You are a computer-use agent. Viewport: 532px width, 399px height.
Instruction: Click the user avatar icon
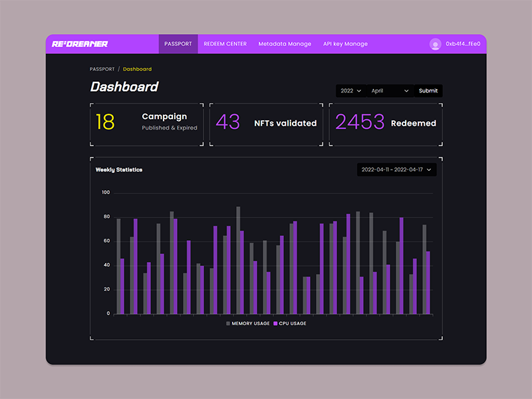[x=436, y=45]
